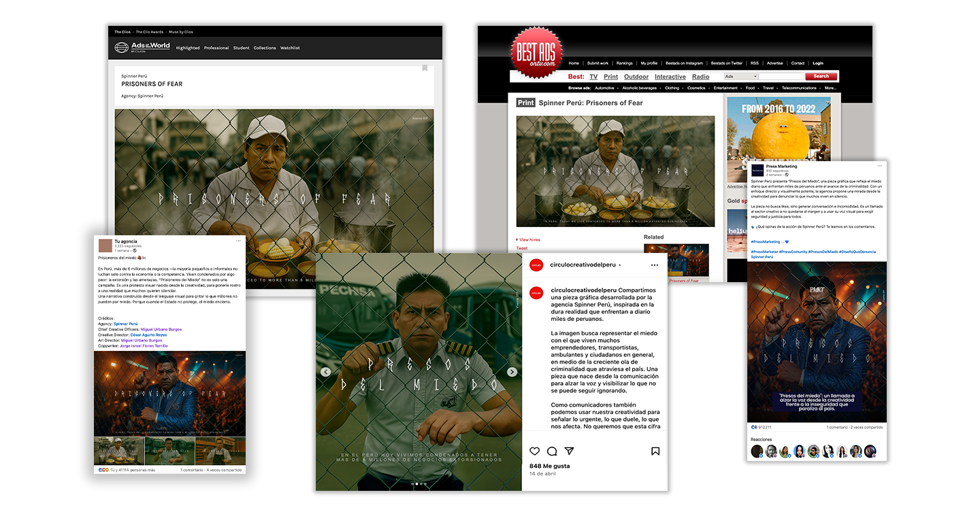Click RSS in Best Ads menu
Image resolution: width=980 pixels, height=514 pixels.
click(755, 63)
